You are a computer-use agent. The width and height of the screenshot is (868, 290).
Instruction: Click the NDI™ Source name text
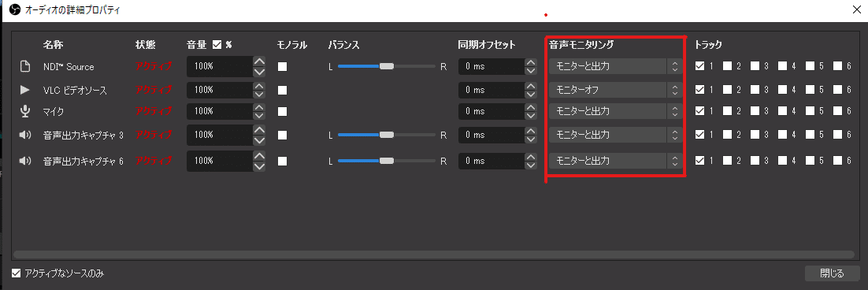(x=69, y=66)
